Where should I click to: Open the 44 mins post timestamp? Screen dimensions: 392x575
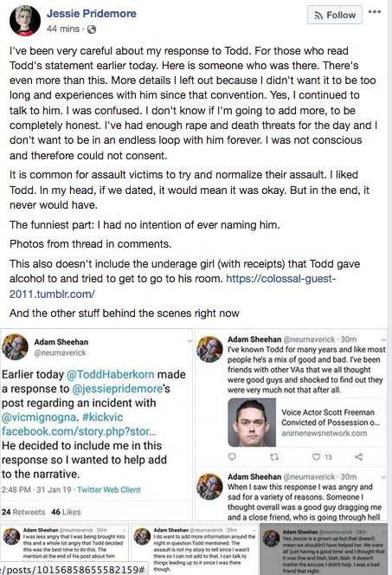click(62, 29)
